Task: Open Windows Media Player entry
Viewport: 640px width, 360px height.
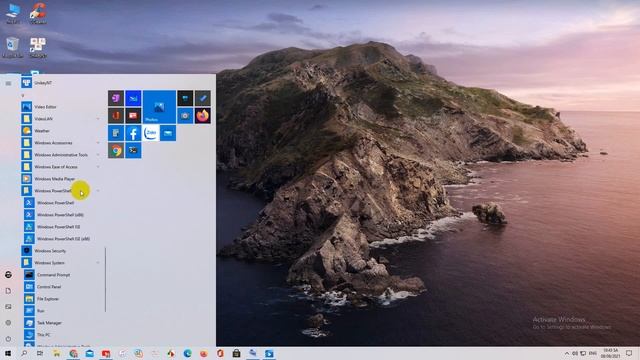Action: click(x=61, y=179)
